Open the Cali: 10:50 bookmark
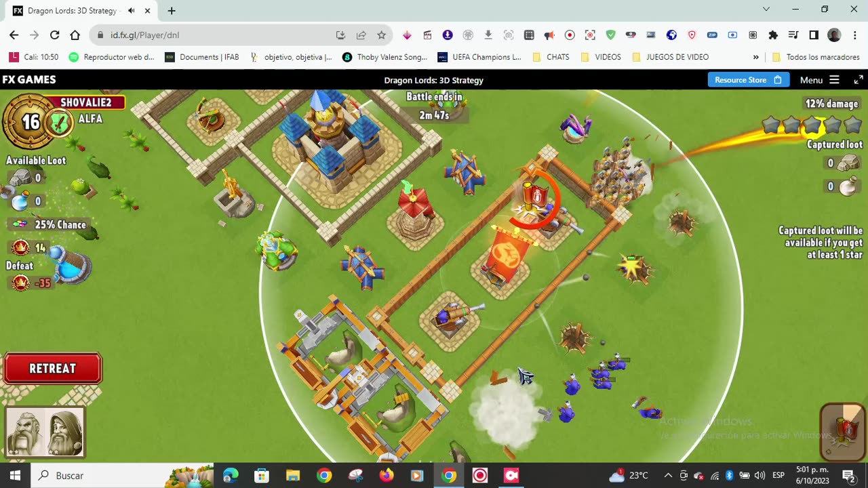 click(33, 57)
